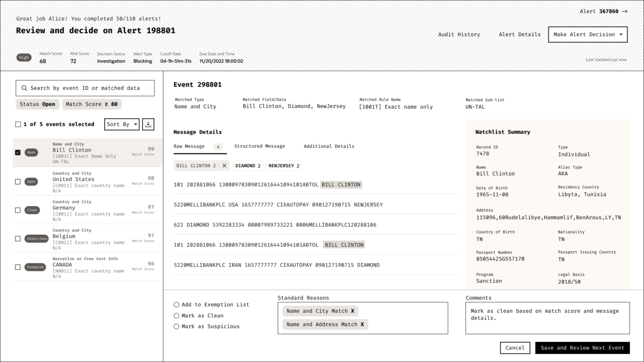This screenshot has width=644, height=362.
Task: Select Mark as Suspicious radio
Action: pos(176,326)
